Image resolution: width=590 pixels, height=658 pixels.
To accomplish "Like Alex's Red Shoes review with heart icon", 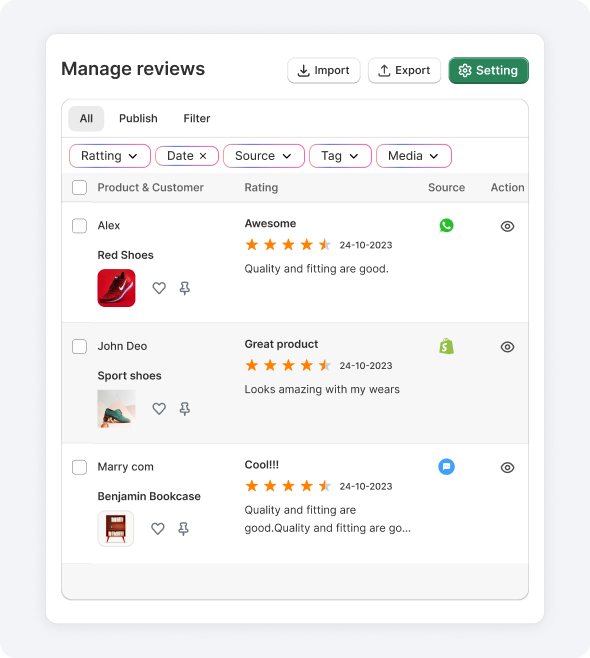I will pyautogui.click(x=159, y=288).
